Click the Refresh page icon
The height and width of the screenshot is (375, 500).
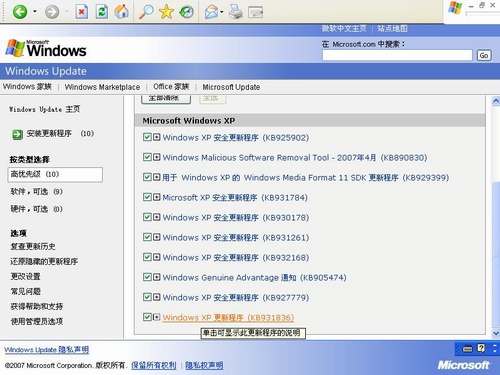102,12
